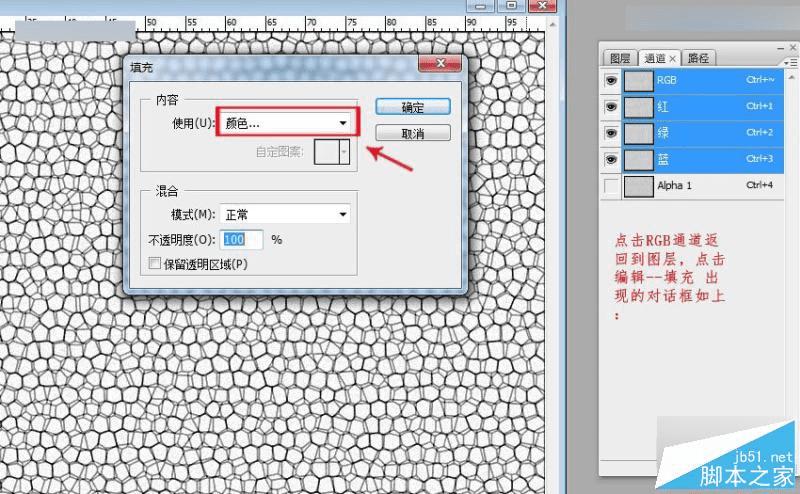Screen dimensions: 800x494
Task: Select the 绿 channel row label
Action: point(663,133)
